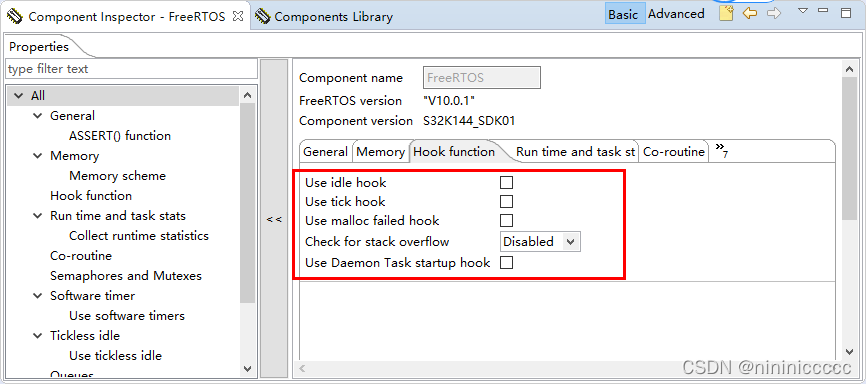Click the Properties tab

pyautogui.click(x=39, y=47)
